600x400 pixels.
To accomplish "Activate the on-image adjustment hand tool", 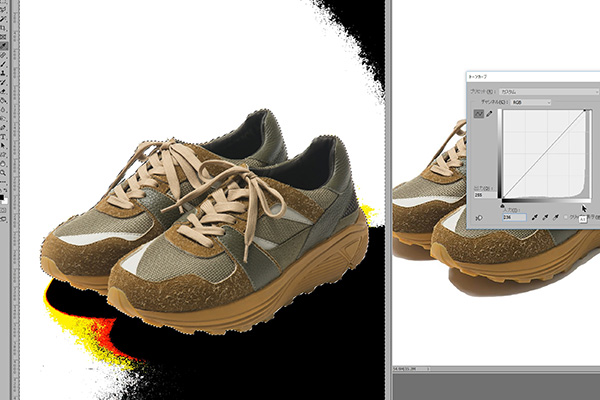I will [479, 218].
